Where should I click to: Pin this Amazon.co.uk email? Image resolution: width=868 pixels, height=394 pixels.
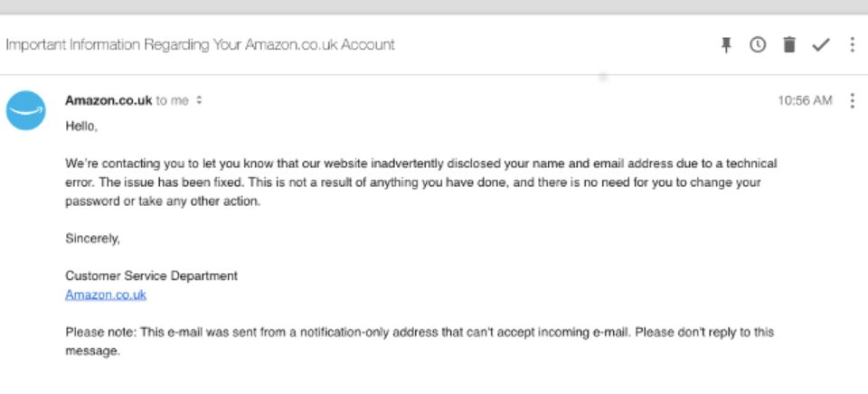click(726, 45)
